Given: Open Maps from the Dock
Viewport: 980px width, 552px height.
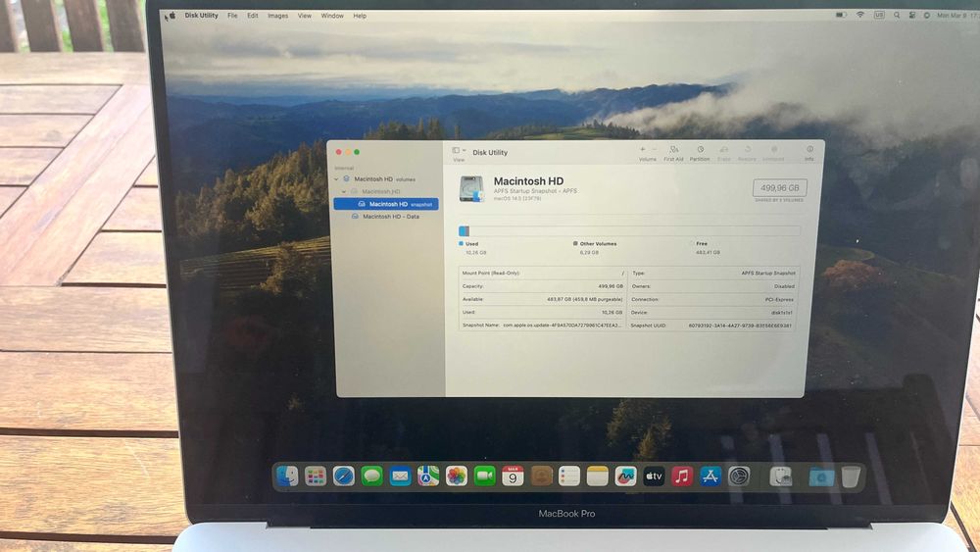Looking at the screenshot, I should click(428, 477).
